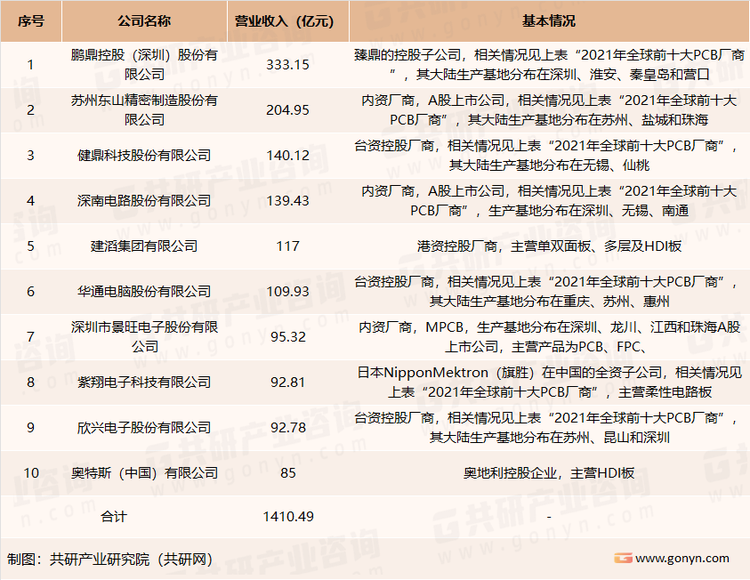750x580 pixels.
Task: Click description mentioning MPCB and 龙川
Action: pos(549,337)
